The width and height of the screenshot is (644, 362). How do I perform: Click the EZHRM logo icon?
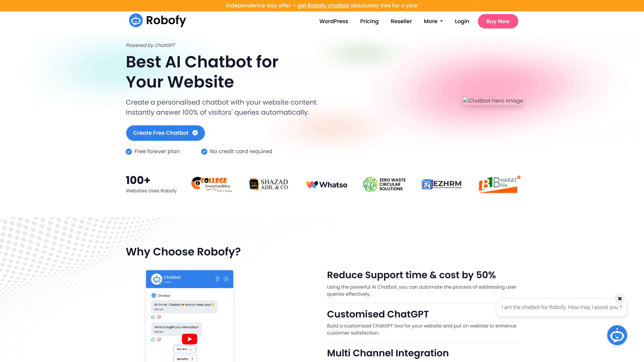coord(441,184)
